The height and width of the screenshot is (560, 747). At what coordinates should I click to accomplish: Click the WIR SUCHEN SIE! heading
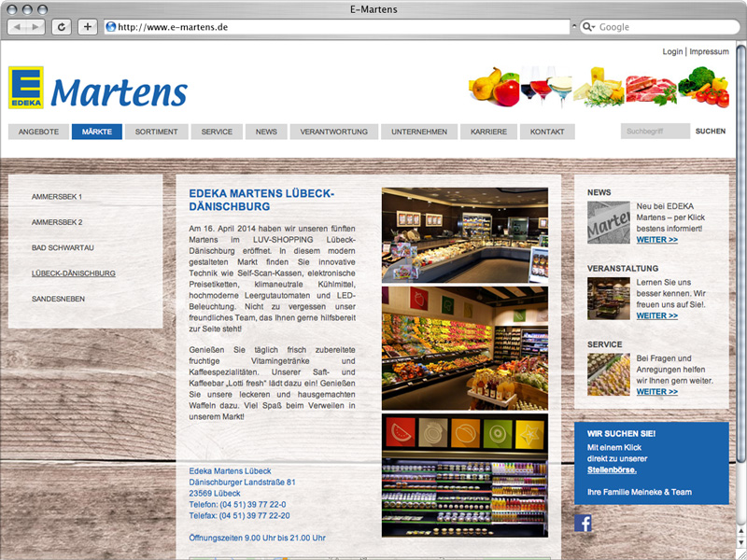[x=621, y=434]
